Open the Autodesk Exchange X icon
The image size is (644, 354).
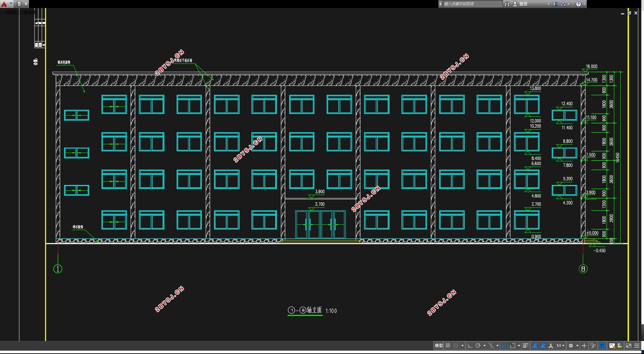pos(555,4)
